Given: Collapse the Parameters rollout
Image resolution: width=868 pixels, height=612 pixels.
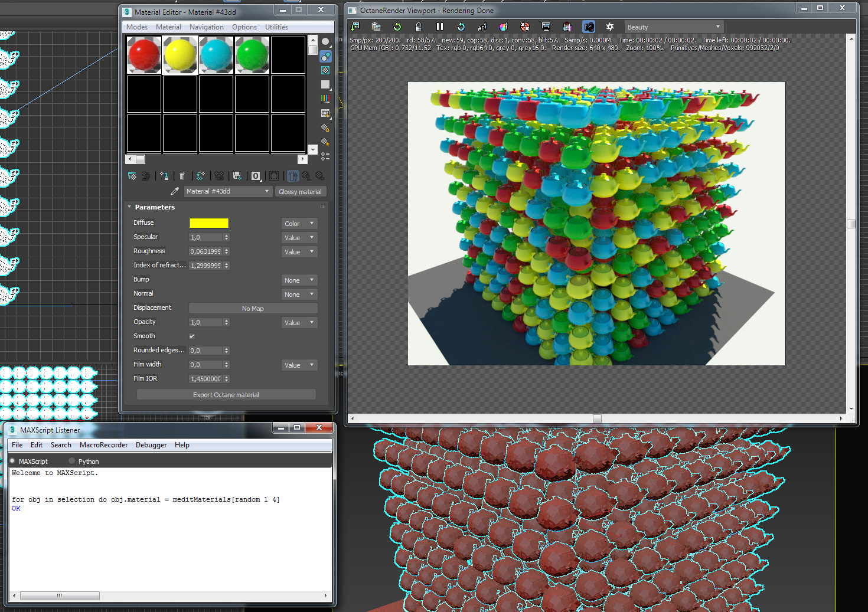Looking at the screenshot, I should tap(129, 207).
